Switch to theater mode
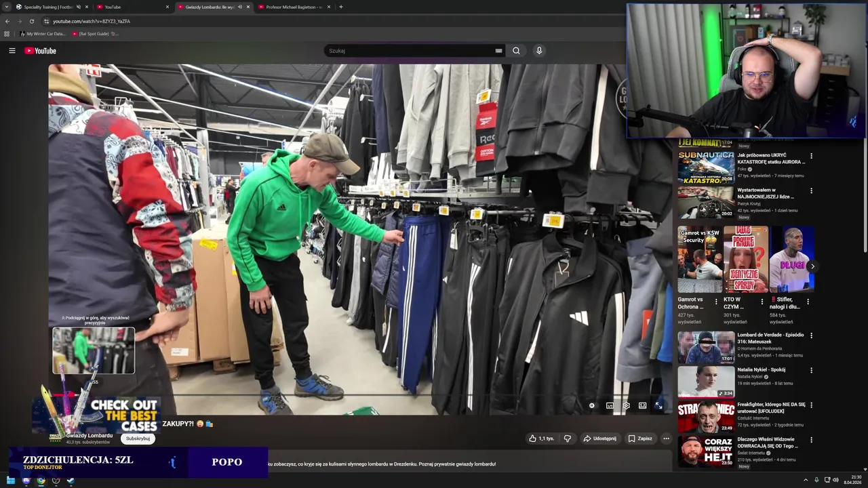 coord(642,405)
